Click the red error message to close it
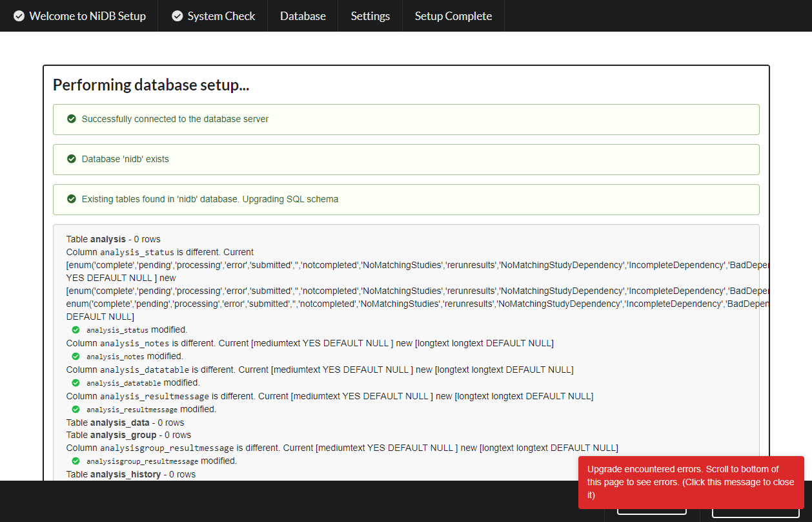812x522 pixels. click(x=691, y=481)
